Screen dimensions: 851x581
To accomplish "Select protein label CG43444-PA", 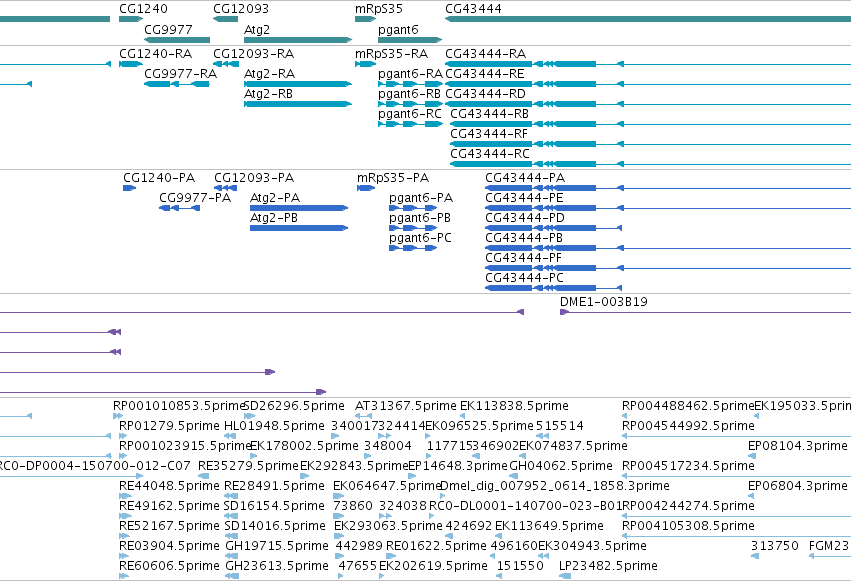I will pos(525,178).
